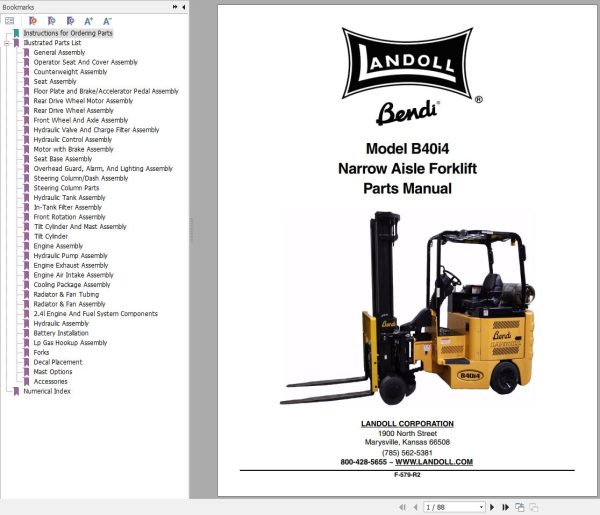Go to the previous page
The height and width of the screenshot is (515, 600).
416,507
